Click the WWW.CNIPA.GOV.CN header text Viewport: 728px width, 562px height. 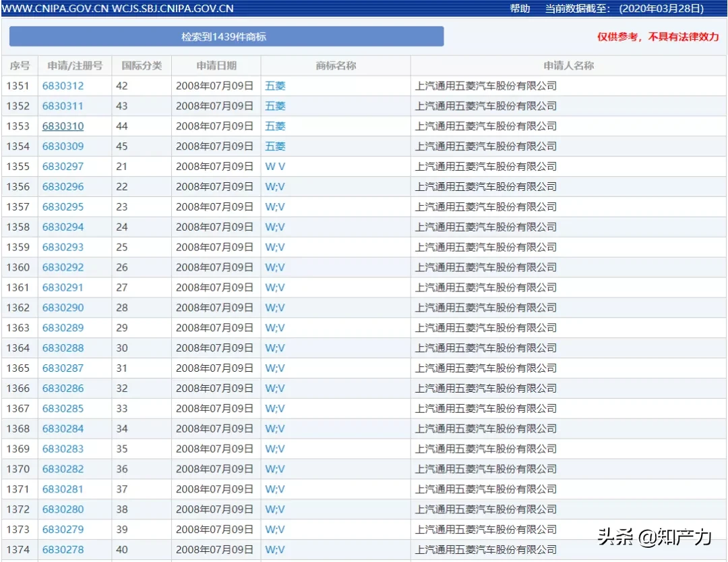pos(55,8)
